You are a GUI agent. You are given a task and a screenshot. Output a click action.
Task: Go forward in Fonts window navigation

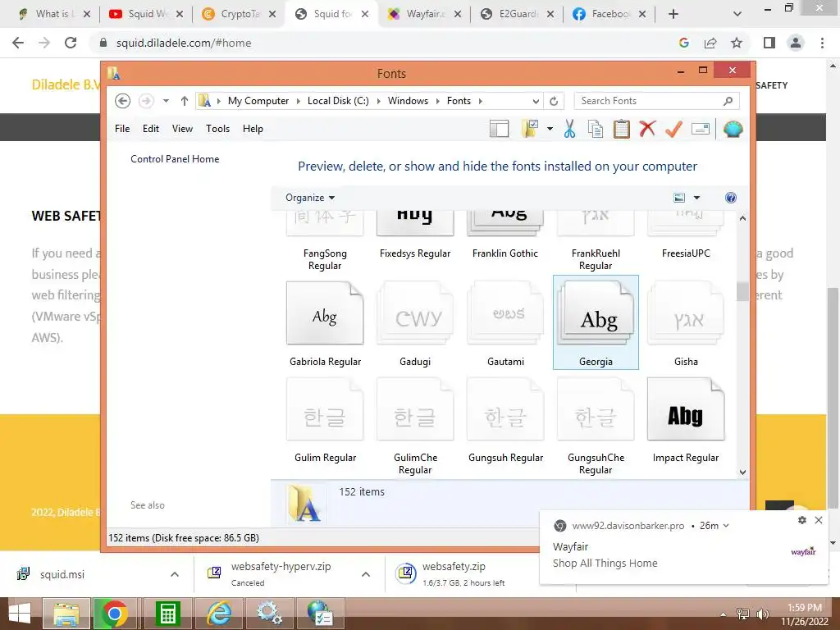click(x=146, y=101)
